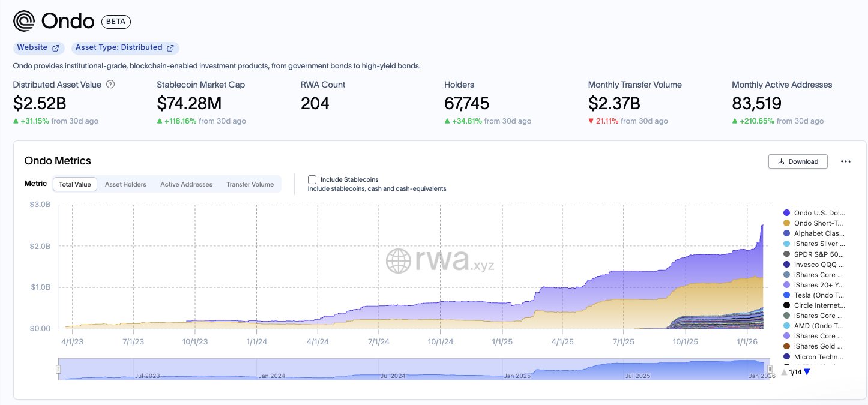Click the 4/1/23 x-axis date label
Viewport: 868px width, 405px height.
tap(72, 341)
